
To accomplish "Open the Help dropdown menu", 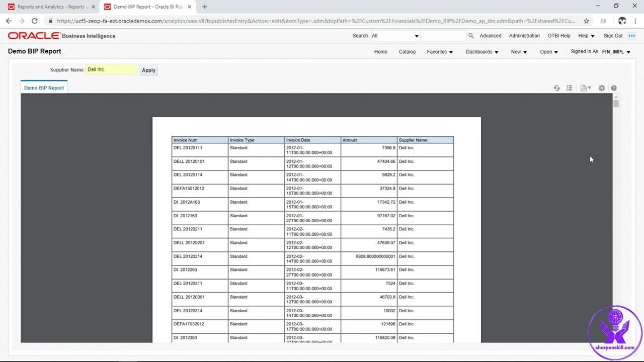I will tap(586, 36).
